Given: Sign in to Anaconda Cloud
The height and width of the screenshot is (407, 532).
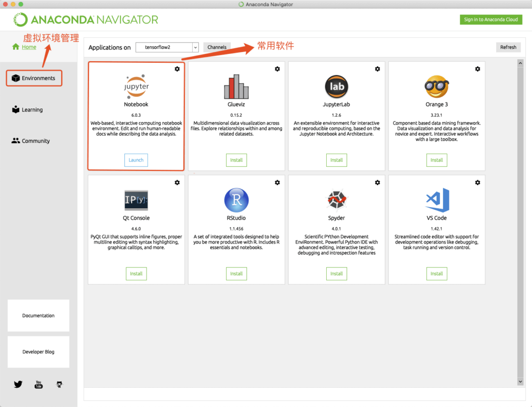Looking at the screenshot, I should (490, 19).
